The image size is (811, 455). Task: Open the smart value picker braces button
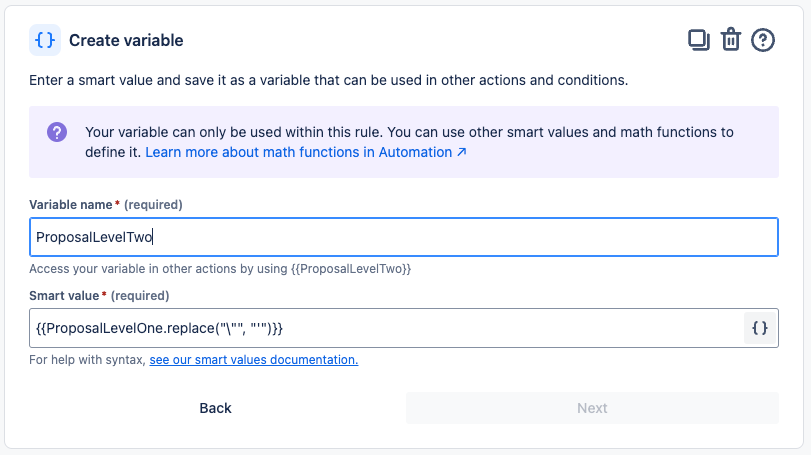760,328
